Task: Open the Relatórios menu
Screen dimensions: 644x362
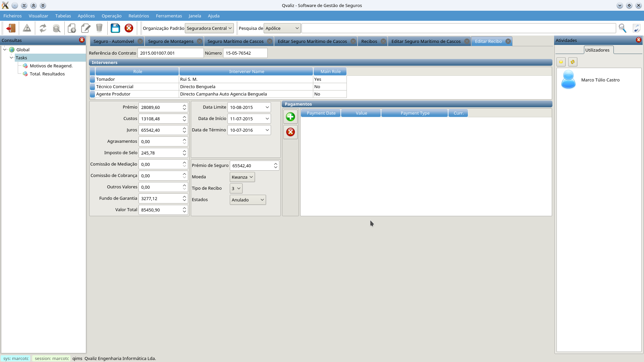Action: [x=139, y=16]
